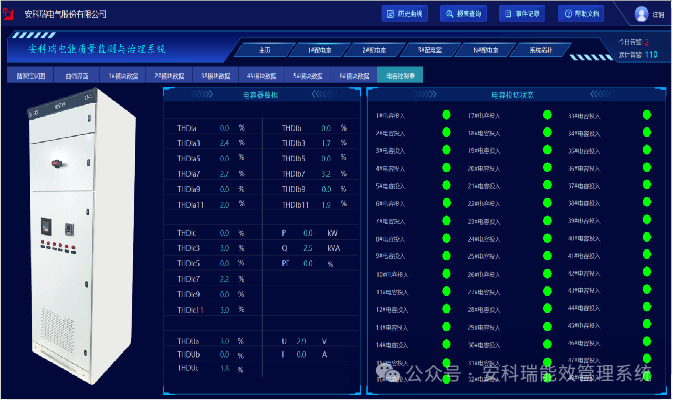Viewport: 673px width, 400px height.
Task: Click the 安科瑞电能质量监测与治理系统 system title
Action: pyautogui.click(x=97, y=49)
